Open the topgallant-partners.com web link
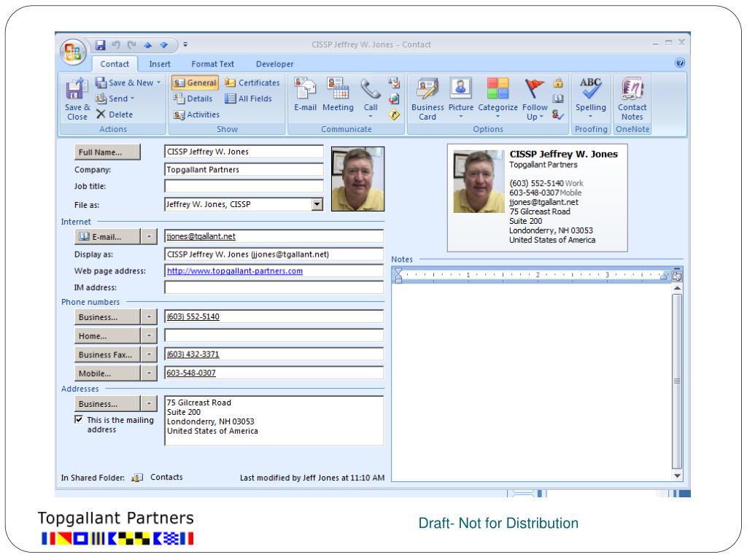Viewport: 747px width, 560px height. tap(235, 271)
